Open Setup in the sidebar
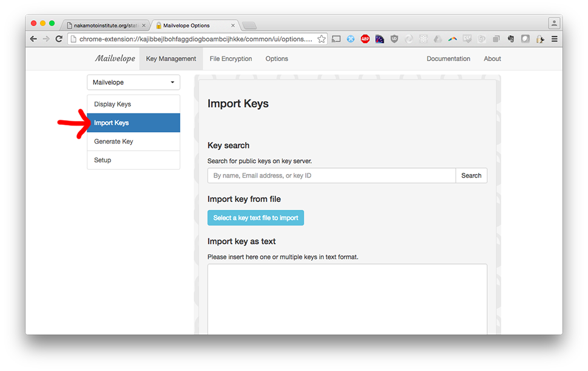588x371 pixels. (133, 160)
